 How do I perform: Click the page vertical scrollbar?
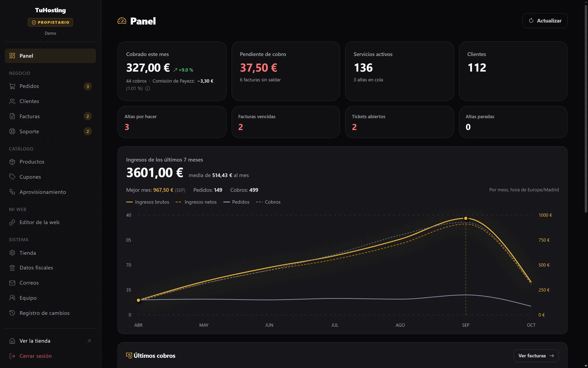click(586, 108)
